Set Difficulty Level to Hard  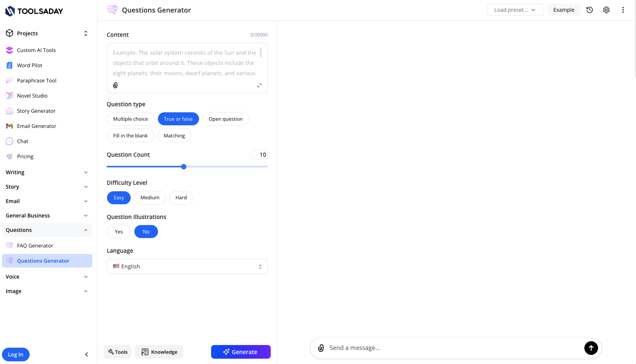click(181, 197)
